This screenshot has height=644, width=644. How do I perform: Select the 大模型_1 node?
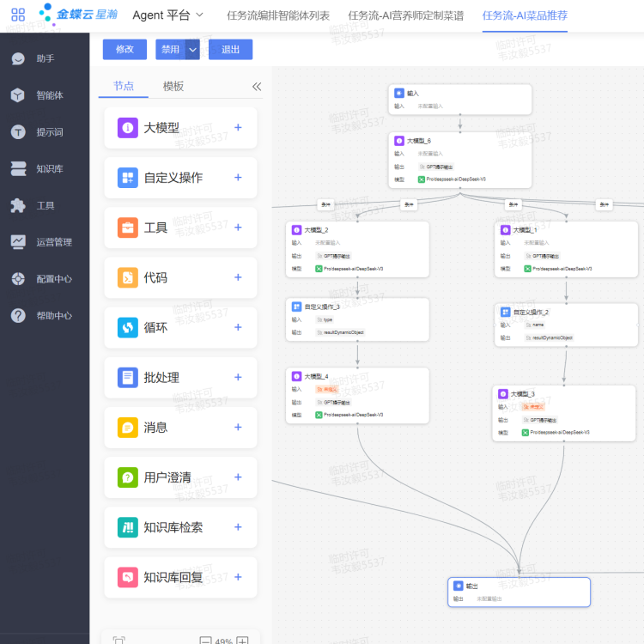pyautogui.click(x=566, y=249)
